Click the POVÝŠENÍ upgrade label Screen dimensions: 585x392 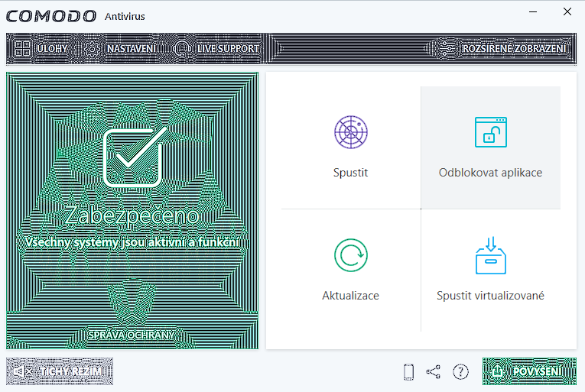(x=538, y=371)
